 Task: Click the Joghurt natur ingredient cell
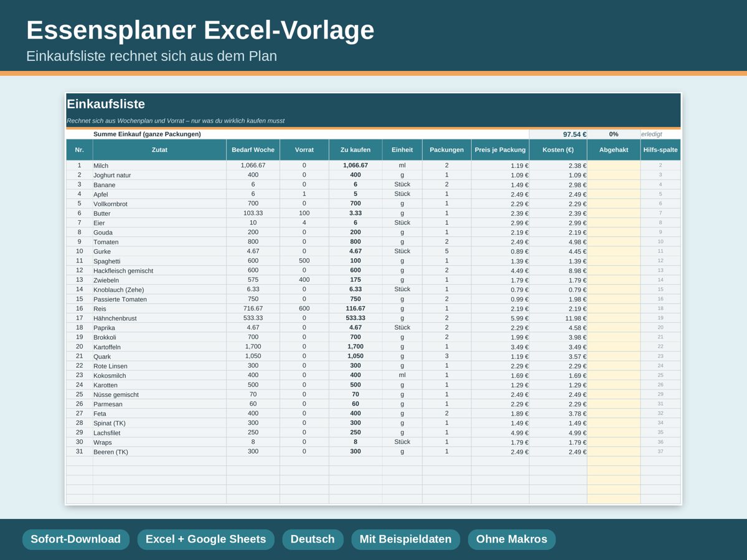click(159, 175)
